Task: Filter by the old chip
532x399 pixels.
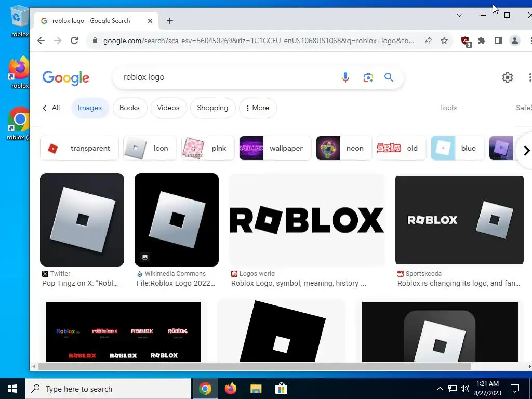Action: click(x=402, y=148)
